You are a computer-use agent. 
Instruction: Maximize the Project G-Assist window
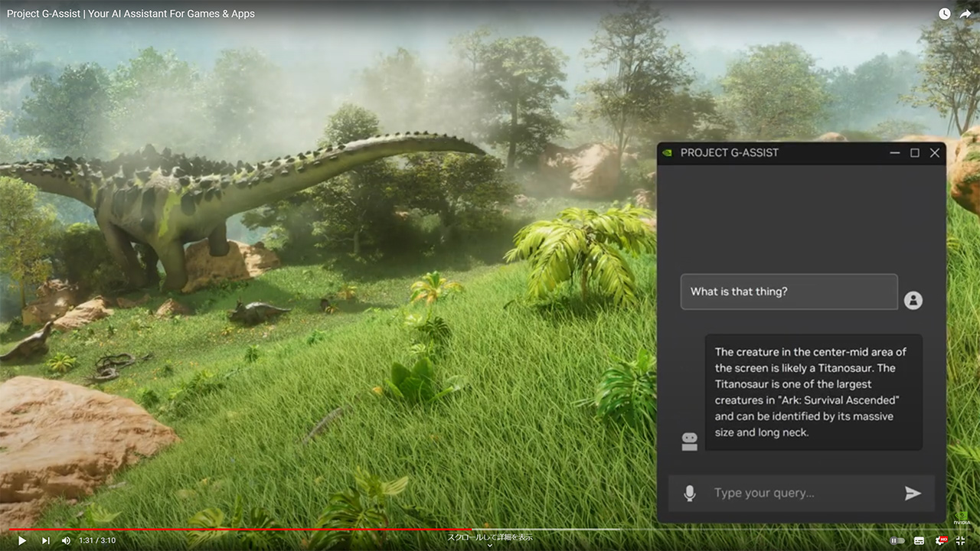tap(915, 153)
